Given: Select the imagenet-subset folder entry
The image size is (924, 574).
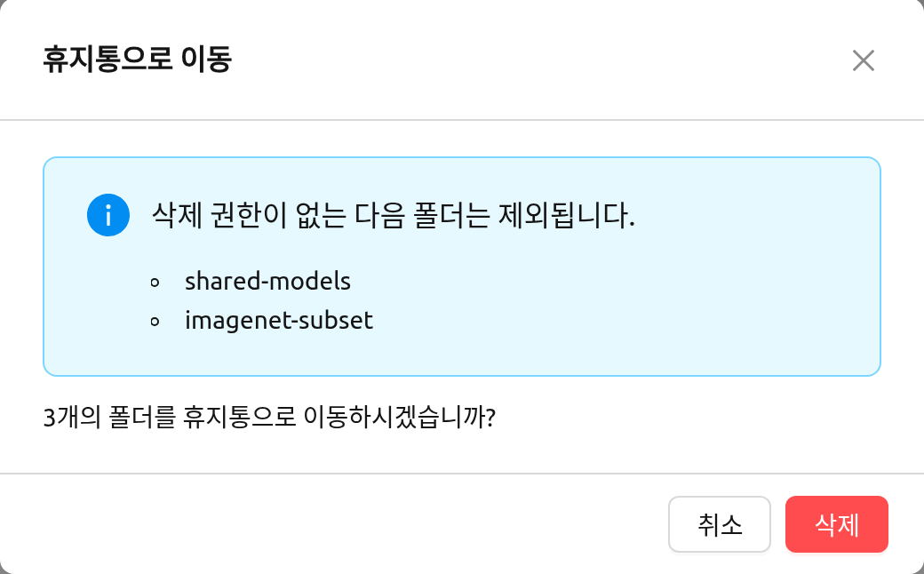Looking at the screenshot, I should pyautogui.click(x=279, y=321).
